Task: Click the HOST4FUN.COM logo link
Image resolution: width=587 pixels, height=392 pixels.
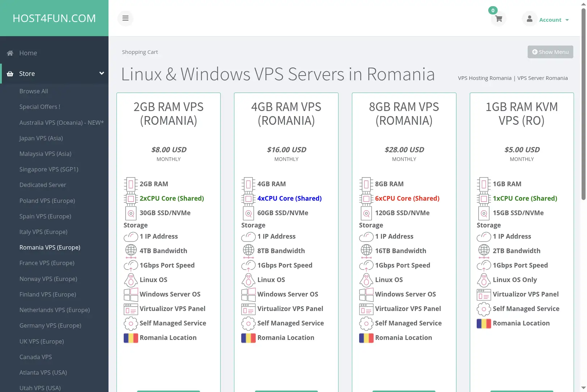Action: [x=54, y=18]
